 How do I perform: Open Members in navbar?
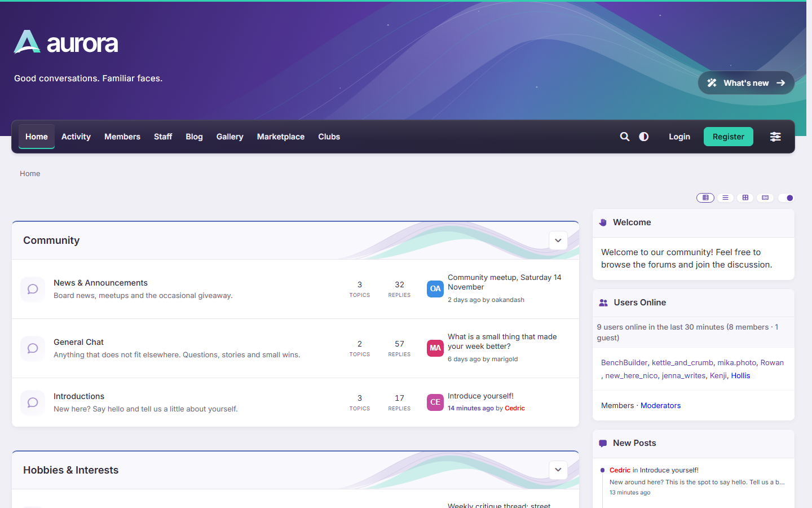122,137
